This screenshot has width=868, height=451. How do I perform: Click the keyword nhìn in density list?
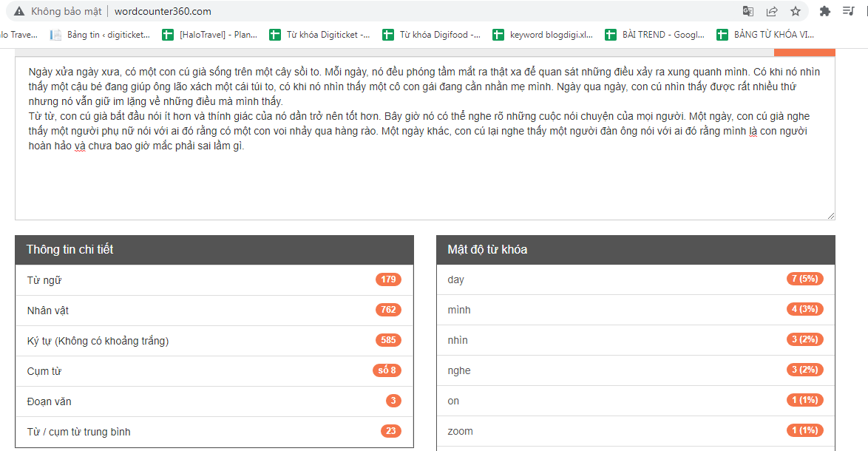tap(457, 340)
